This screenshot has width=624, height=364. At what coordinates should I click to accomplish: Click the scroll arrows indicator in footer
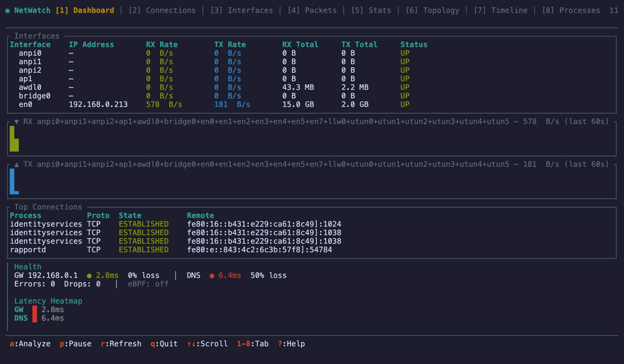pos(193,344)
